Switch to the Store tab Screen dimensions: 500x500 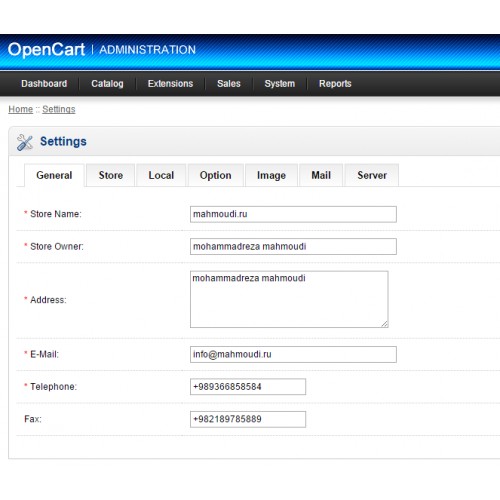111,175
